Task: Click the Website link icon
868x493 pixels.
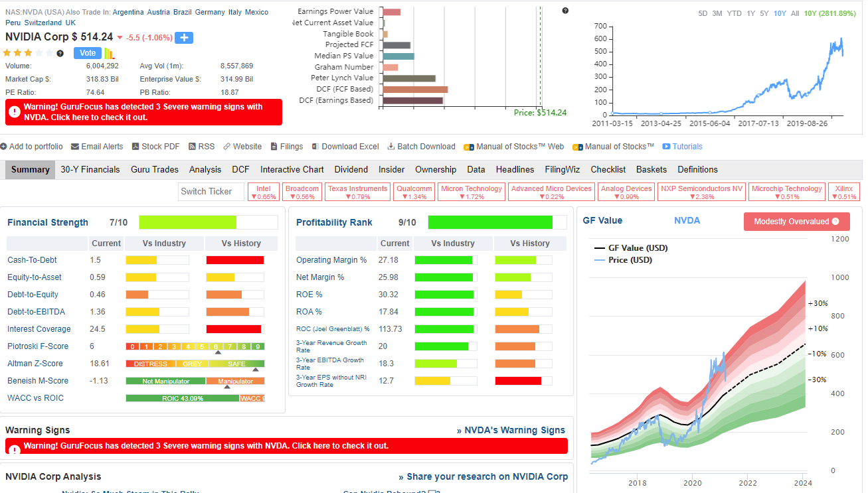Action: pos(227,147)
